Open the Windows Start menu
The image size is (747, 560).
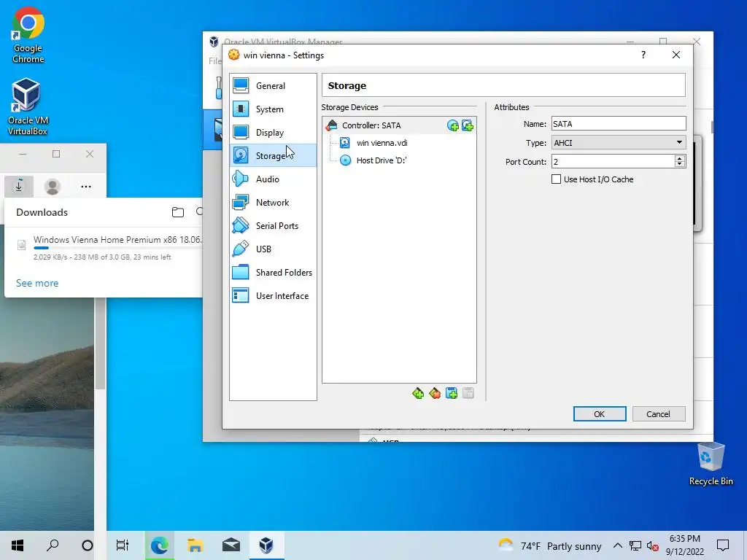pos(18,545)
